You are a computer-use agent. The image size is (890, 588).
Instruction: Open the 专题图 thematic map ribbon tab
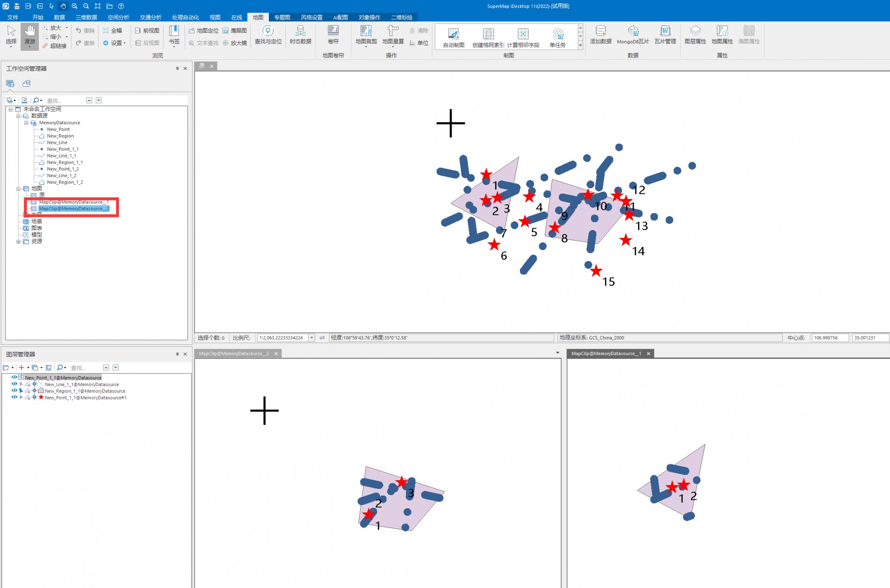pos(282,17)
